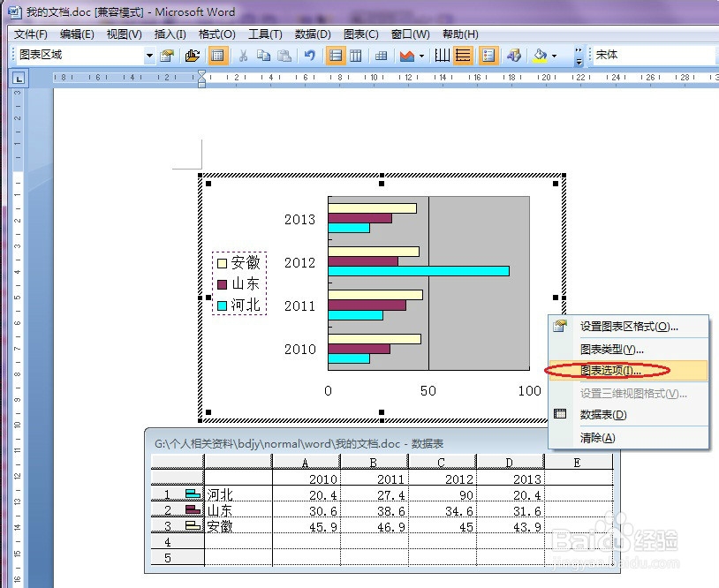The width and height of the screenshot is (719, 588).
Task: Click the ruler tab selector button
Action: pyautogui.click(x=19, y=79)
